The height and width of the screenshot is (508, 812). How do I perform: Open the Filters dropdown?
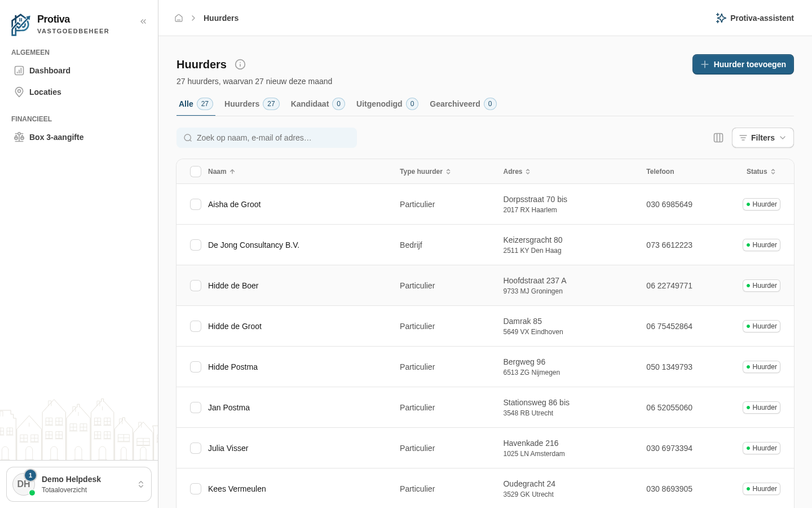pyautogui.click(x=762, y=138)
